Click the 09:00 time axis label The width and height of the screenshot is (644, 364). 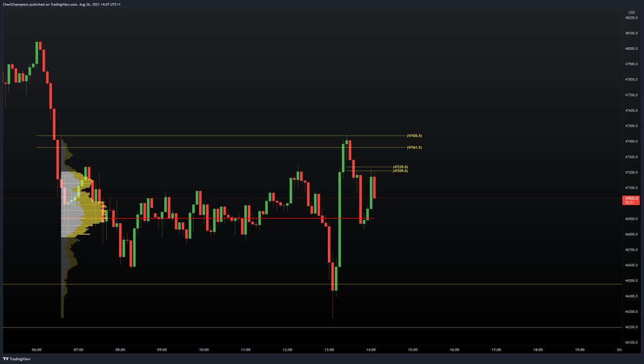point(162,350)
